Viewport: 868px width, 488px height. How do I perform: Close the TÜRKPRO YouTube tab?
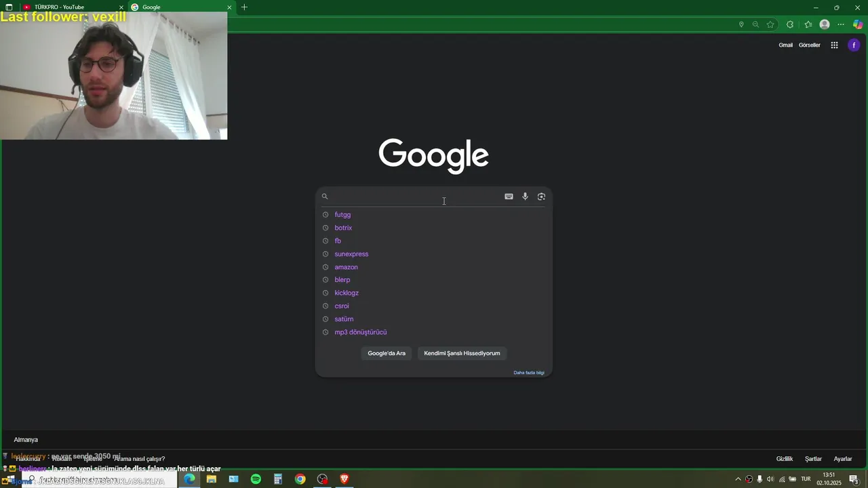pos(121,7)
